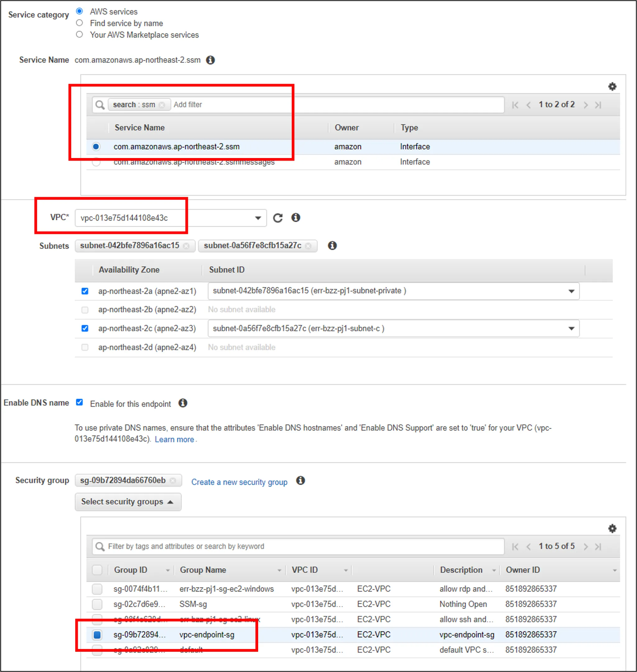Check the SSM-sg security group row
This screenshot has height=672, width=637.
click(97, 604)
